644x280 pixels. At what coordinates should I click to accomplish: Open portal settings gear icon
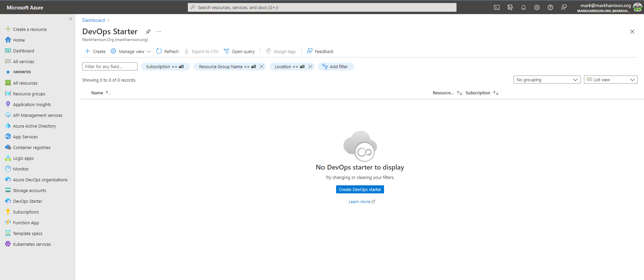point(537,7)
